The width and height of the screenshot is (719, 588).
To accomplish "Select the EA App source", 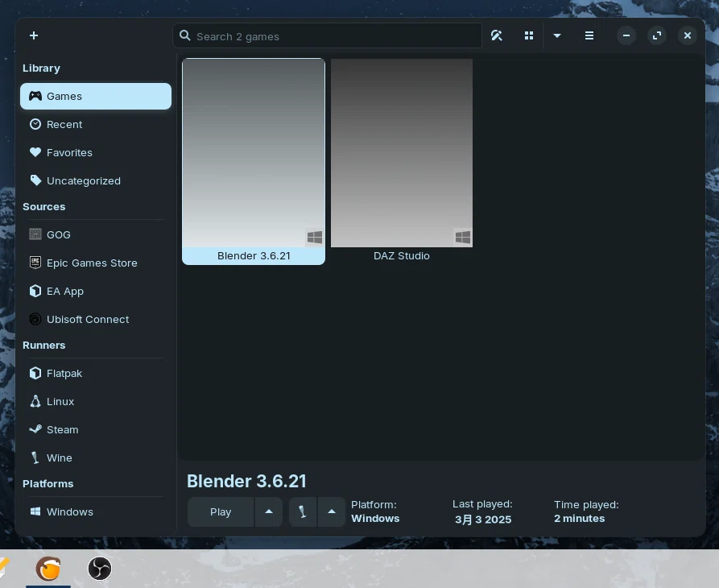I will [x=96, y=292].
